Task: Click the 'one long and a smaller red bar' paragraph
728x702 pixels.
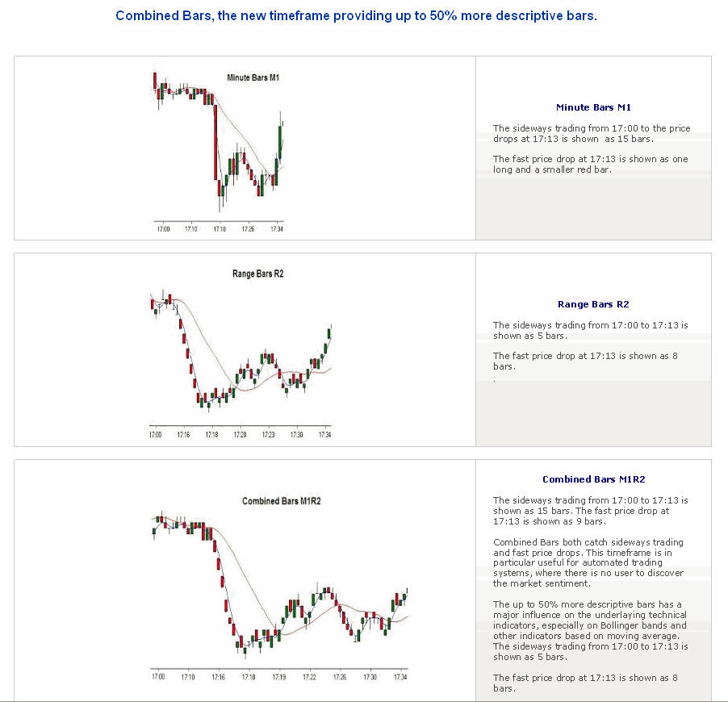Action: (590, 165)
